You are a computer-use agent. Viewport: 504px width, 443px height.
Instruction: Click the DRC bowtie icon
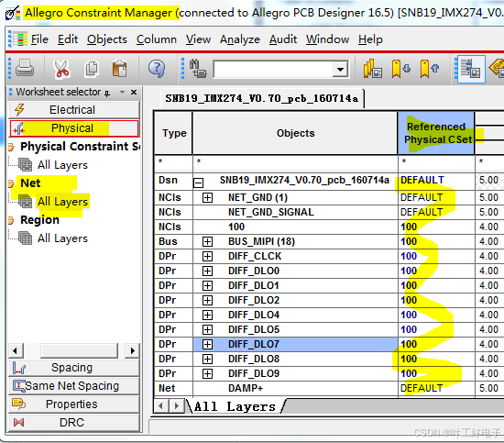click(18, 422)
